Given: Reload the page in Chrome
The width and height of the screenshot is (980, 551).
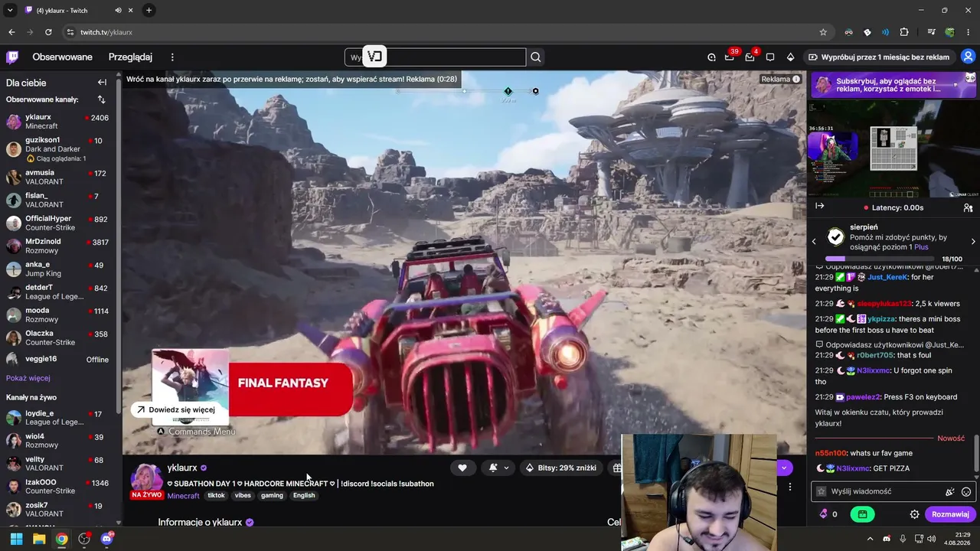Looking at the screenshot, I should pos(48,32).
